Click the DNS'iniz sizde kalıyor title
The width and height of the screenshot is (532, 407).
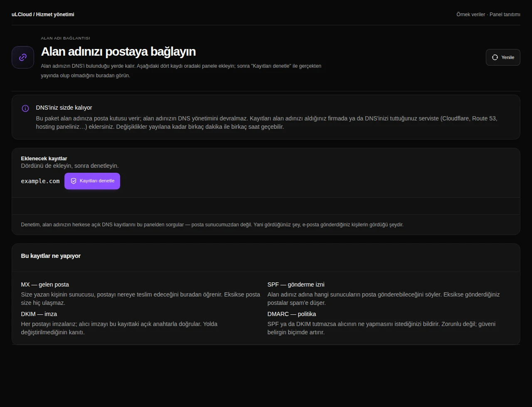(x=64, y=108)
